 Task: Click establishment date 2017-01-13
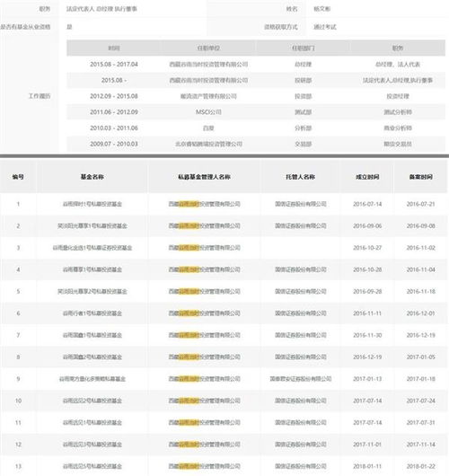(x=367, y=379)
